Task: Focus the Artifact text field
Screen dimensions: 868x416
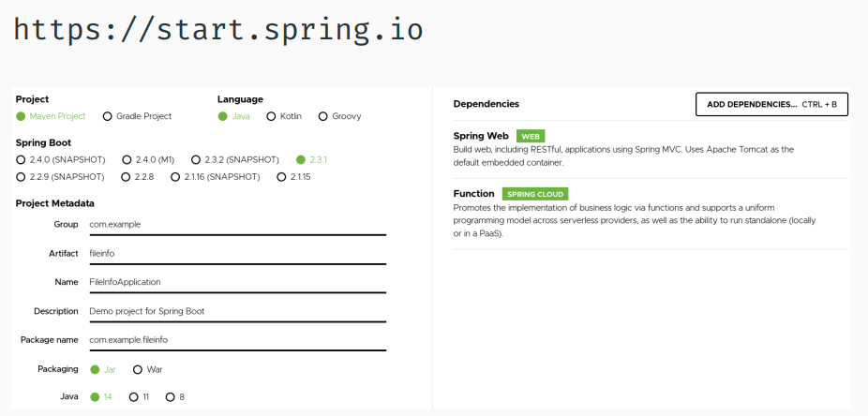Action: point(236,254)
